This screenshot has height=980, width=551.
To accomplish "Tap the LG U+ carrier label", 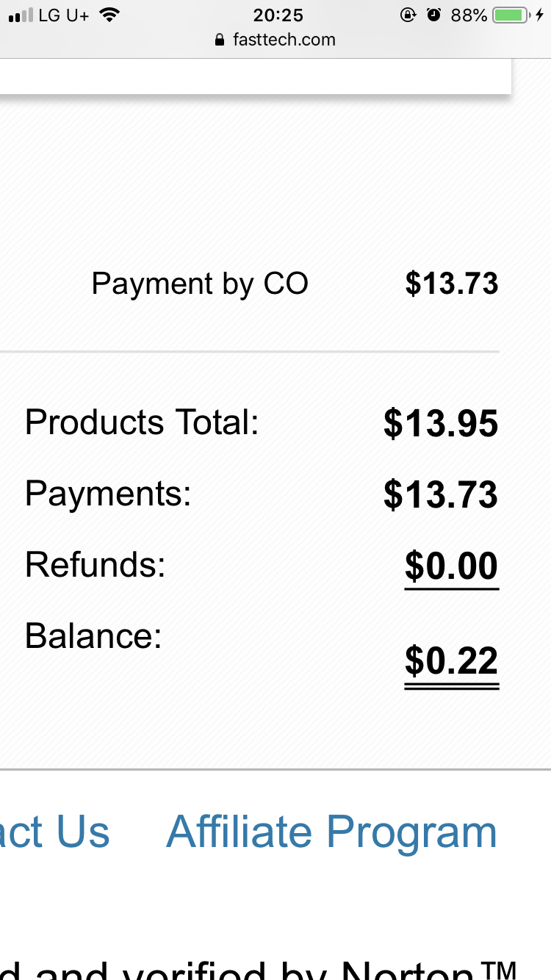I will click(x=64, y=15).
